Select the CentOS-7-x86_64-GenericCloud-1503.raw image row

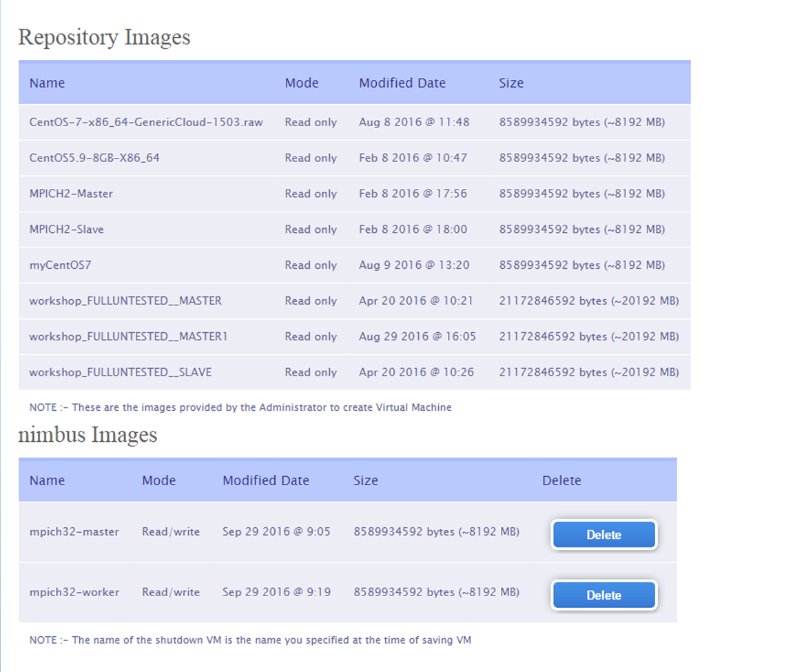pyautogui.click(x=146, y=123)
